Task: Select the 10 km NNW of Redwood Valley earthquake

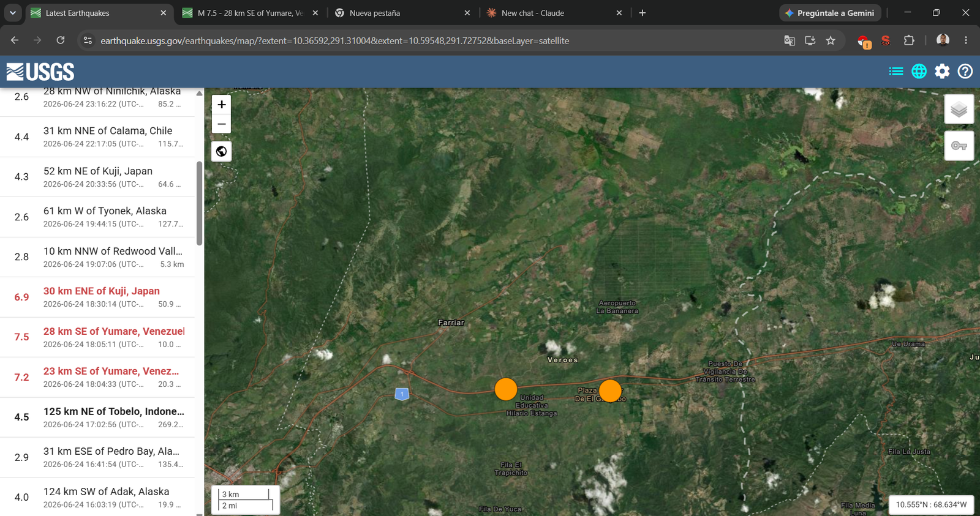Action: [x=97, y=257]
